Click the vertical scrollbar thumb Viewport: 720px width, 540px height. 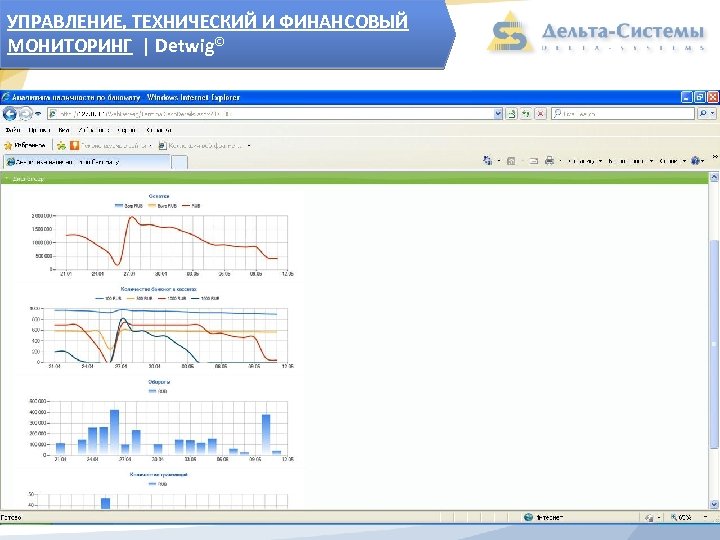click(x=714, y=343)
